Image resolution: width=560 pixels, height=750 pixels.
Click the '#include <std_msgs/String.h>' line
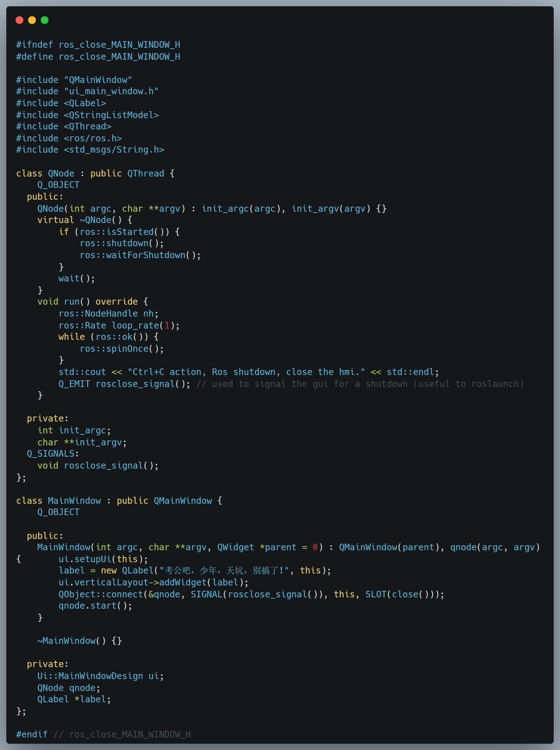(90, 150)
